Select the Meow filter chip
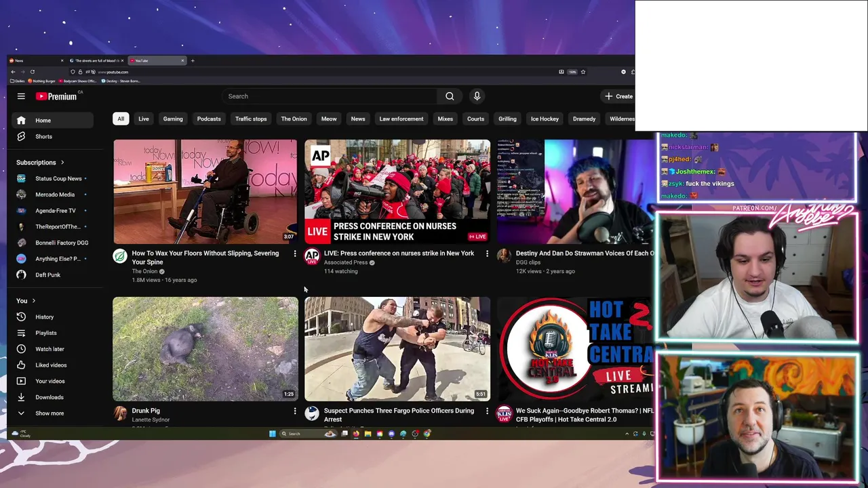 [x=329, y=119]
